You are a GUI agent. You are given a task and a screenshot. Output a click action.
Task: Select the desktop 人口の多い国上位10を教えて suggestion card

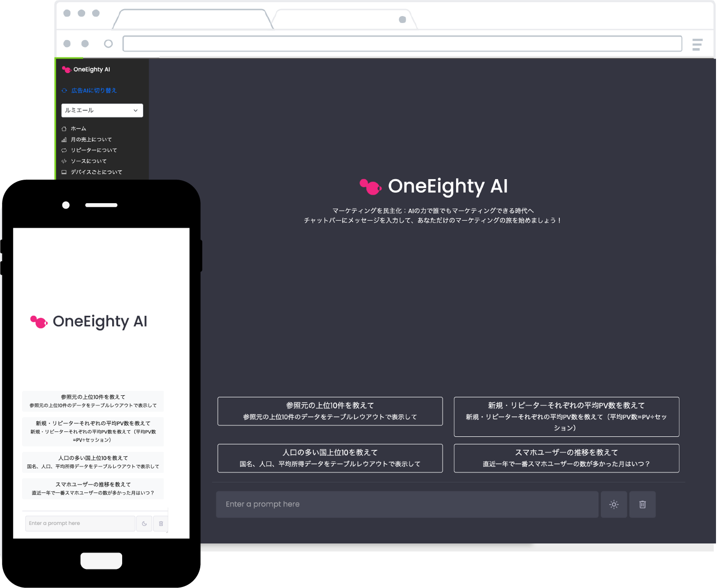[330, 458]
